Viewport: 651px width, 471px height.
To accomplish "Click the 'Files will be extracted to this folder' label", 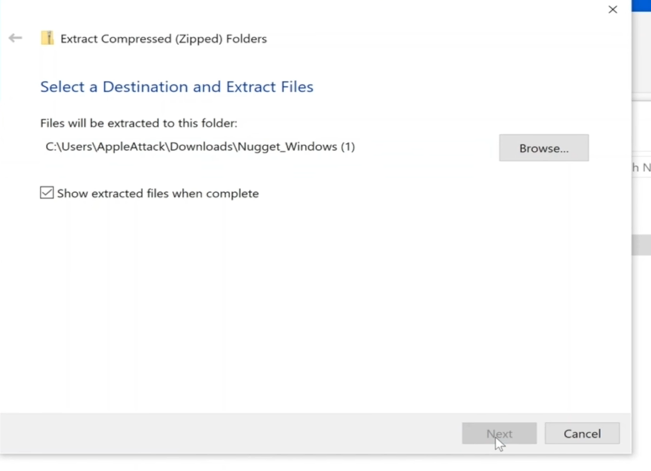I will coord(139,123).
